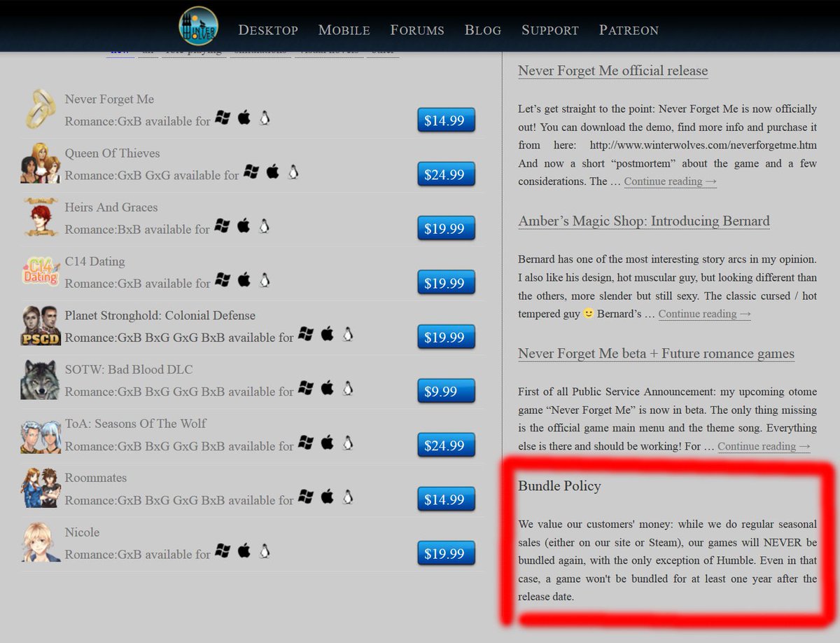The height and width of the screenshot is (643, 840).
Task: Click the Linux penguin icon for C14 Dating
Action: [x=264, y=280]
